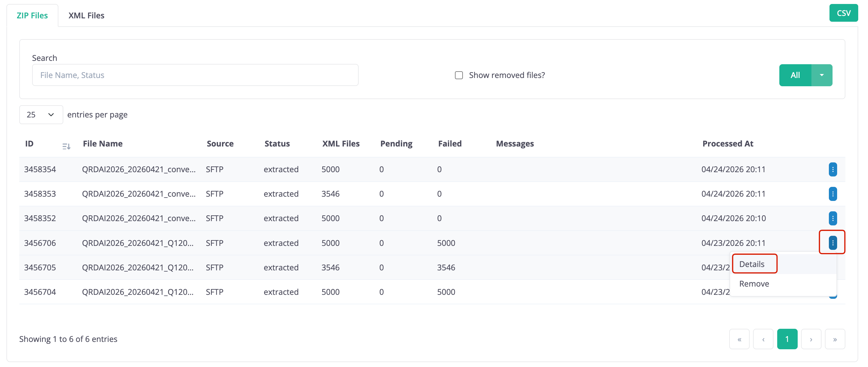Click ID cell 3456705

(x=40, y=268)
